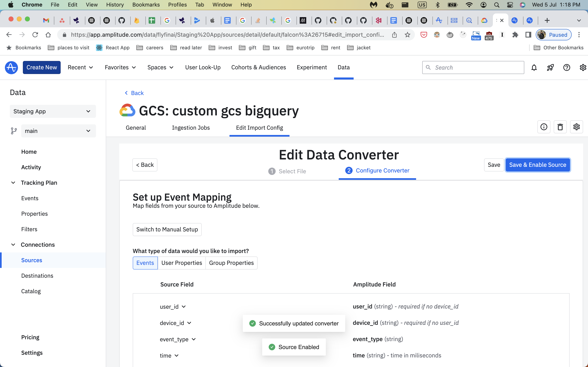Select Group Properties data type
The width and height of the screenshot is (588, 367).
[231, 263]
